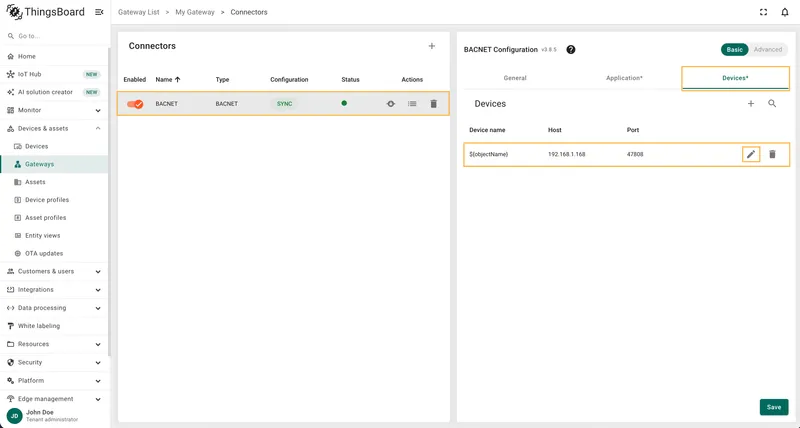Select the Devices tab in configuration
Viewport: 800px width, 428px height.
[x=735, y=78]
